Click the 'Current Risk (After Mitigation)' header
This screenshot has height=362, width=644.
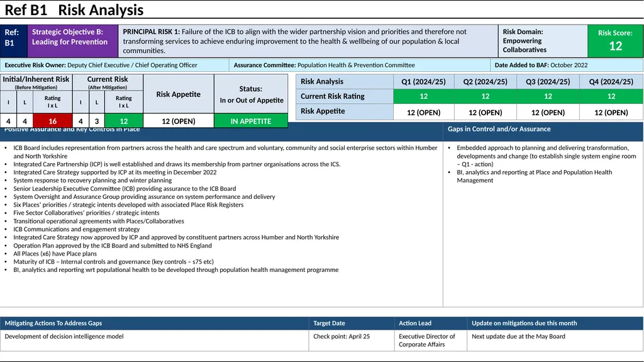pyautogui.click(x=108, y=82)
